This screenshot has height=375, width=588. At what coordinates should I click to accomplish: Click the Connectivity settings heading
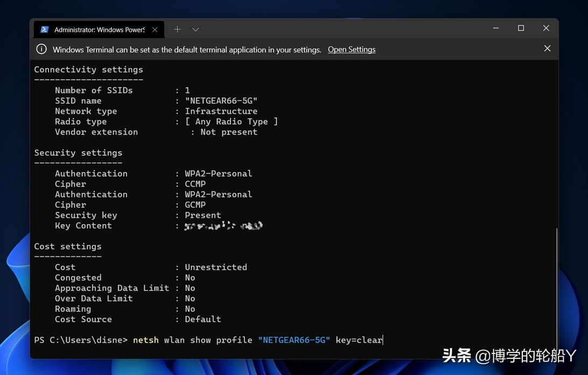click(x=88, y=70)
